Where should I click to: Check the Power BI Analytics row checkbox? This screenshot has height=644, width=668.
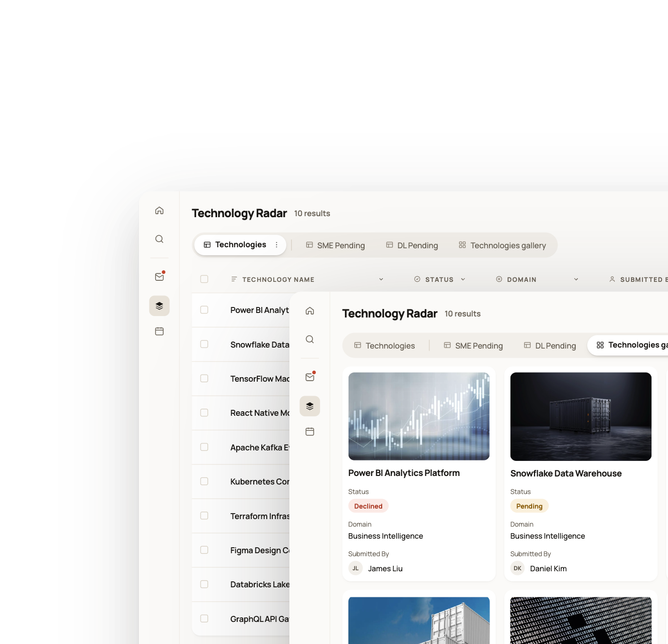[x=204, y=310]
